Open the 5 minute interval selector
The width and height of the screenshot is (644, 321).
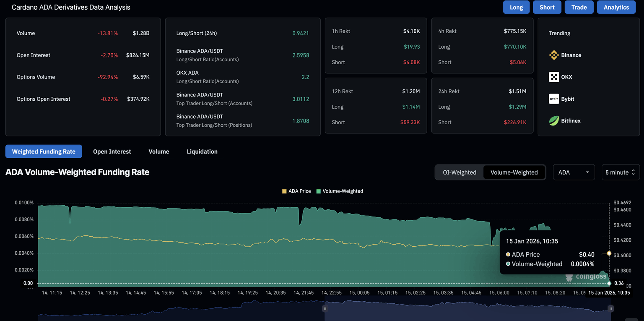[x=621, y=172]
